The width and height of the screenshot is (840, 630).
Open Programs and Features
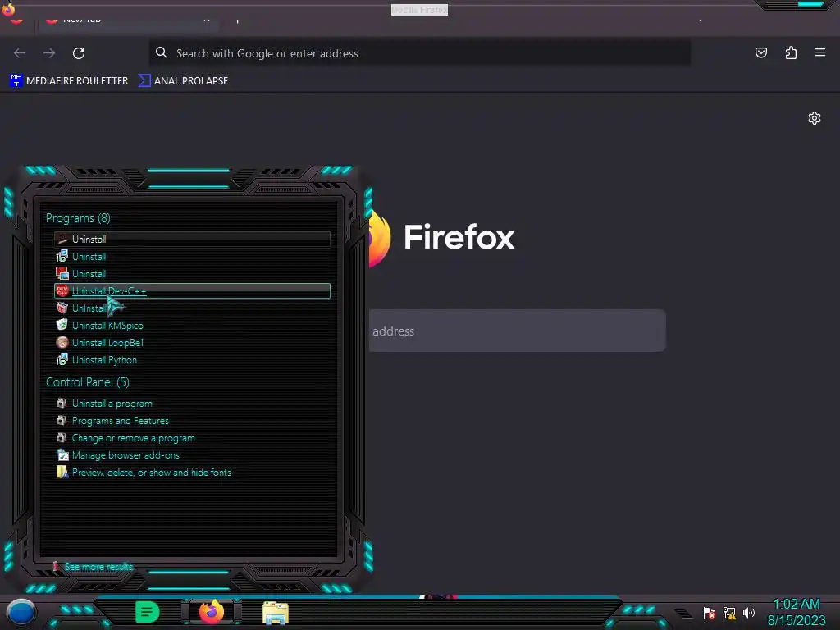192,421
